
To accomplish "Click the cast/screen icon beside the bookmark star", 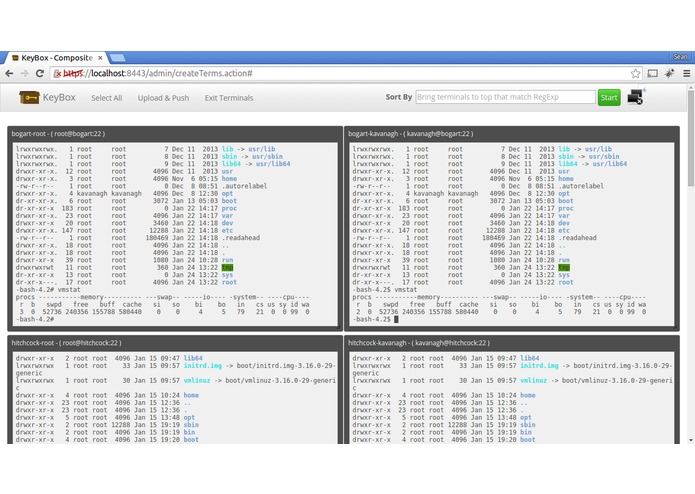I will pos(652,74).
